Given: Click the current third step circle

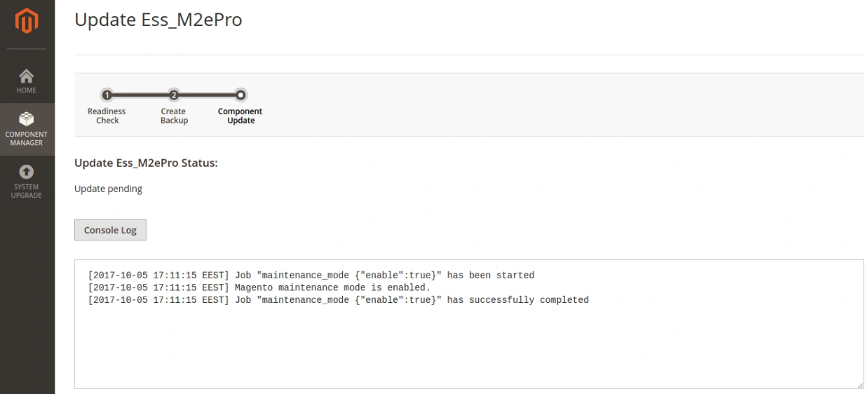Looking at the screenshot, I should click(240, 95).
